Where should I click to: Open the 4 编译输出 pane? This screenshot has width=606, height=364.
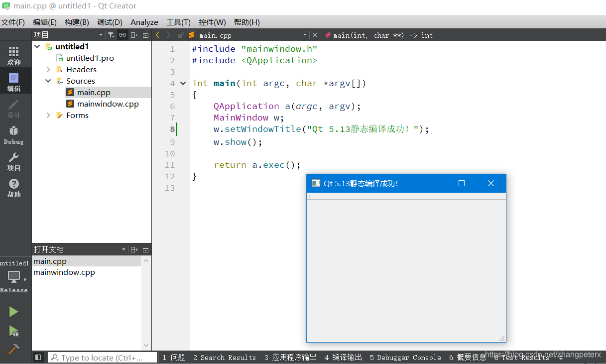click(343, 358)
